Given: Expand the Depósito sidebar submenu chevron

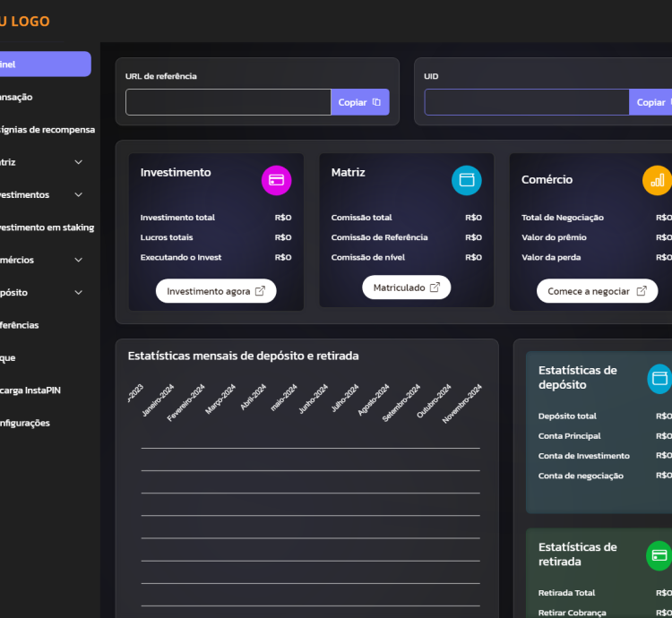Looking at the screenshot, I should [79, 293].
